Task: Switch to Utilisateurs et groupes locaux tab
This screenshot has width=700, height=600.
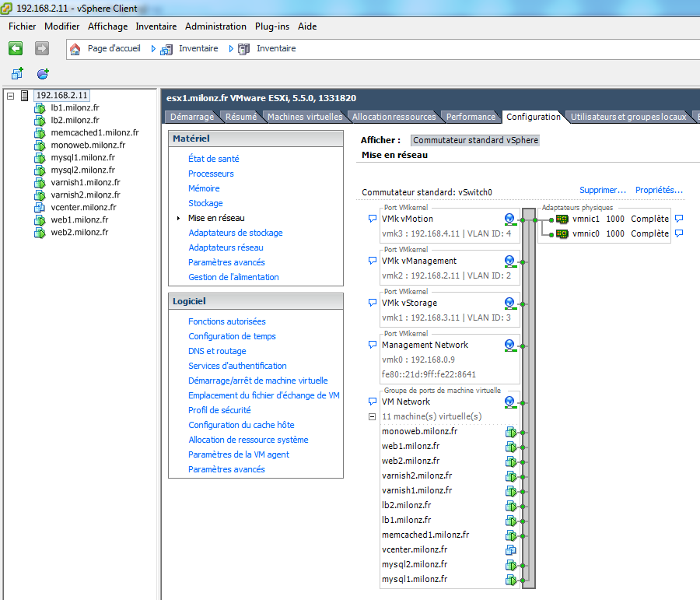Action: [x=628, y=117]
